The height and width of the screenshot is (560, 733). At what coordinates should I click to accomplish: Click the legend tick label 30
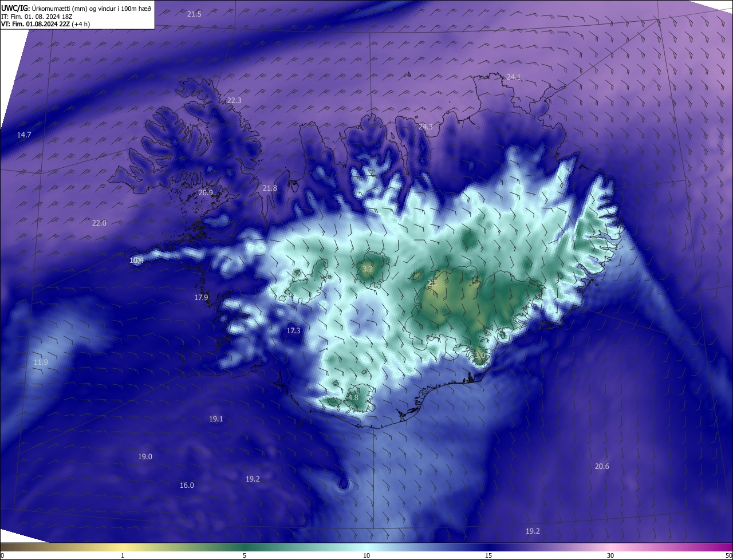pyautogui.click(x=610, y=555)
